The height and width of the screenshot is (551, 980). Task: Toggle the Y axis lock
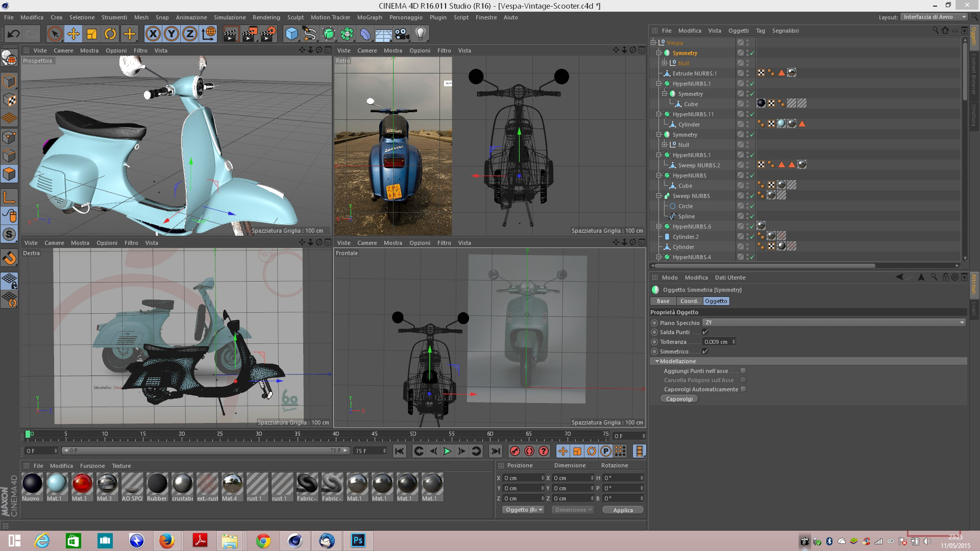click(171, 34)
